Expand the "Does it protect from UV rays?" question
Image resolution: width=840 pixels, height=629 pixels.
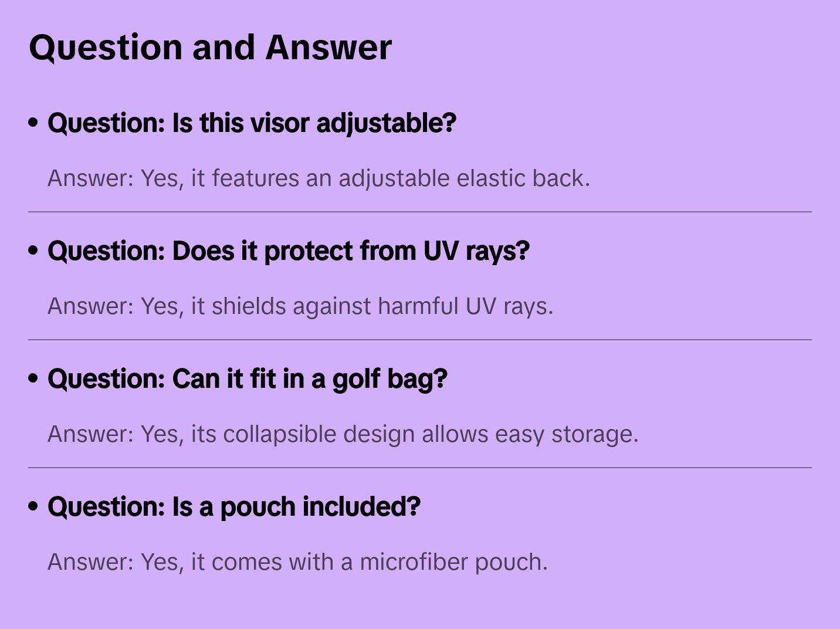[x=289, y=251]
